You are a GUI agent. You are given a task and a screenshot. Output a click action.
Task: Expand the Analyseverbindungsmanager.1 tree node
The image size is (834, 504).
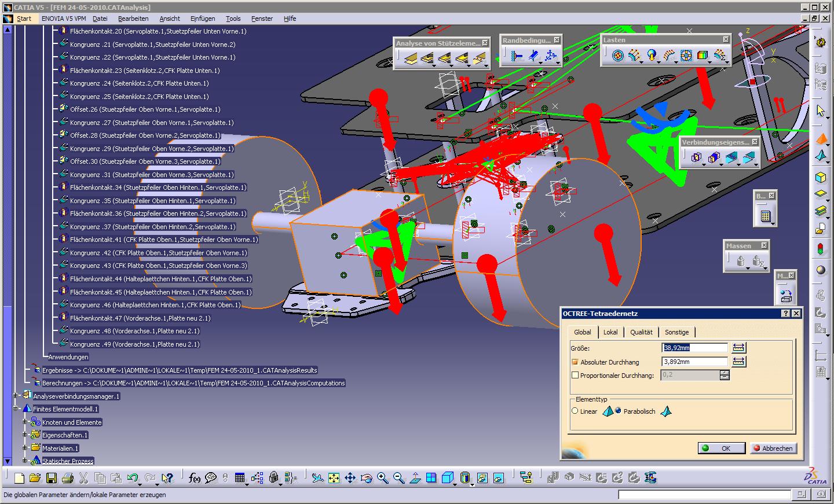click(x=16, y=396)
